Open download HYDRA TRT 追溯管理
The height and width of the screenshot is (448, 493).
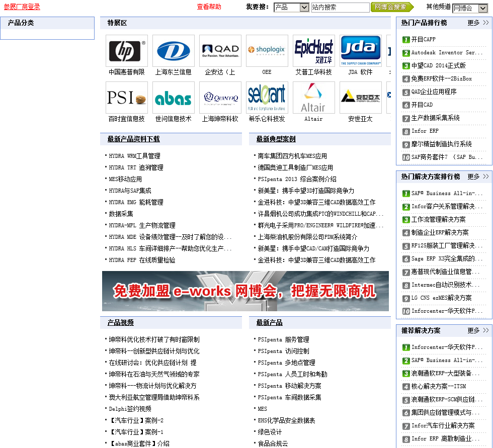[136, 167]
